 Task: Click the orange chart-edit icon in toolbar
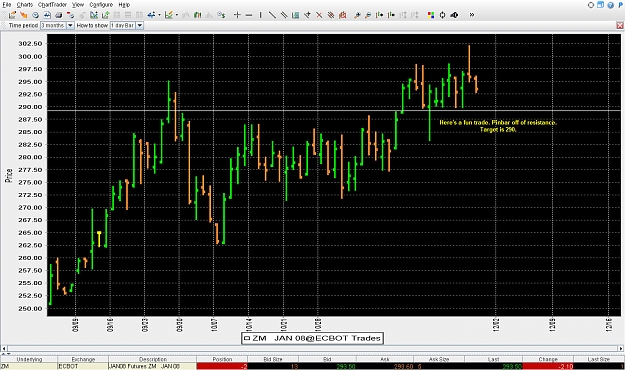click(24, 15)
